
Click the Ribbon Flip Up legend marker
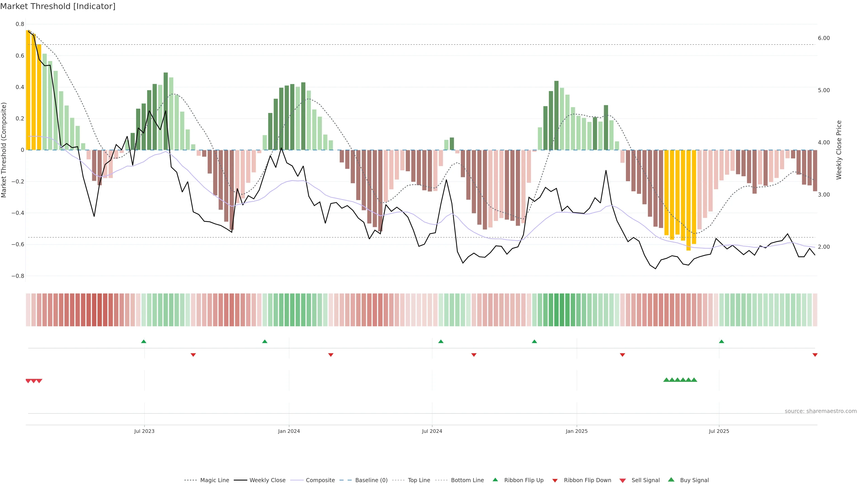495,480
